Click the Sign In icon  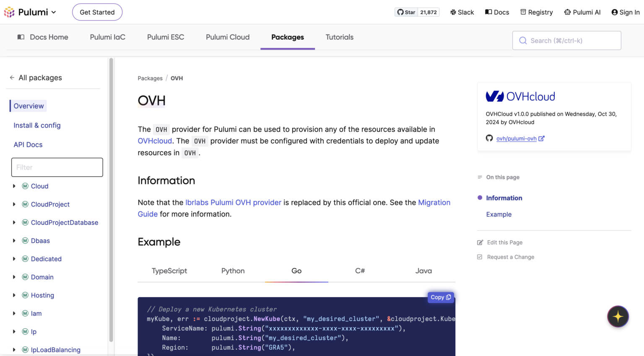(x=615, y=12)
